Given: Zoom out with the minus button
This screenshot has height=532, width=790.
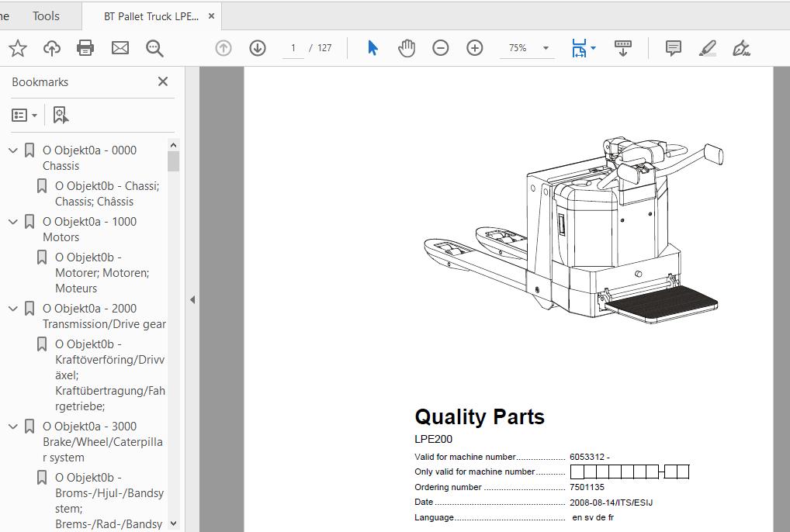Looking at the screenshot, I should (x=440, y=48).
